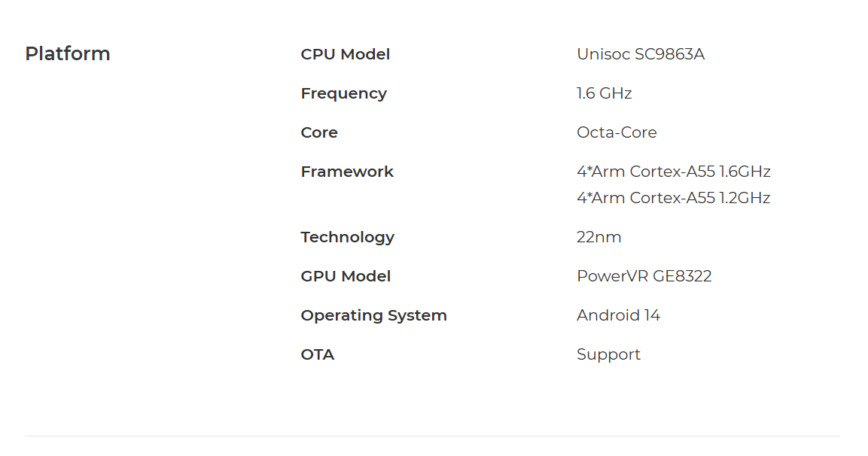Image resolution: width=868 pixels, height=456 pixels.
Task: Click the Cortex-A55 1.2GHz framework line
Action: point(674,198)
